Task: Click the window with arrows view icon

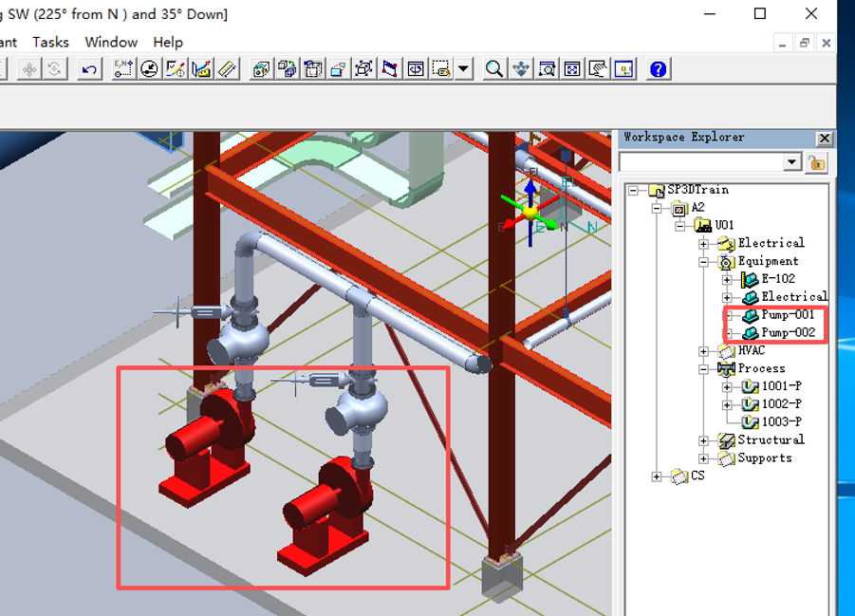Action: pyautogui.click(x=416, y=69)
